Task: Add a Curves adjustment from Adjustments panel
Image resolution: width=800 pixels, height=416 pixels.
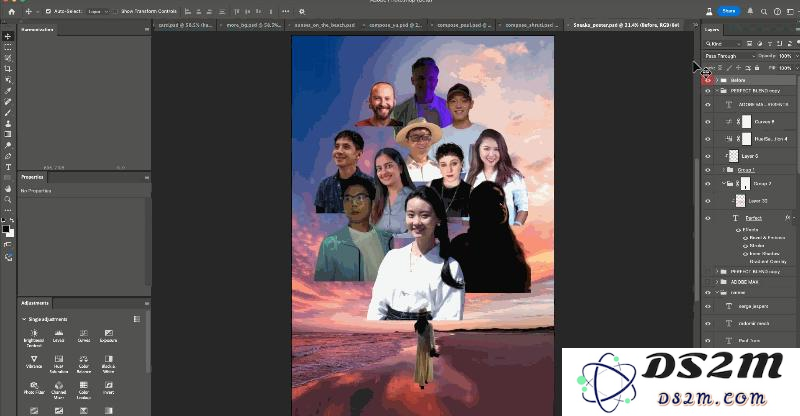Action: (84, 336)
